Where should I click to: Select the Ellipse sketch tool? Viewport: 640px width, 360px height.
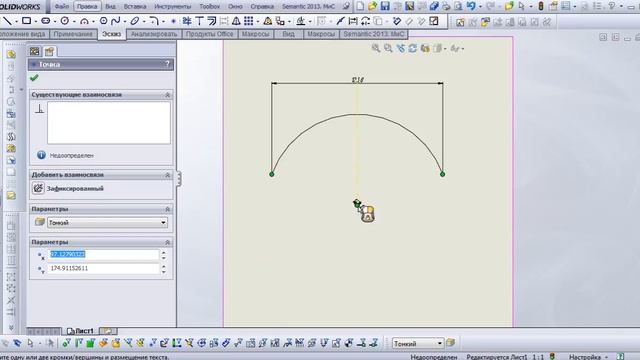pos(135,21)
